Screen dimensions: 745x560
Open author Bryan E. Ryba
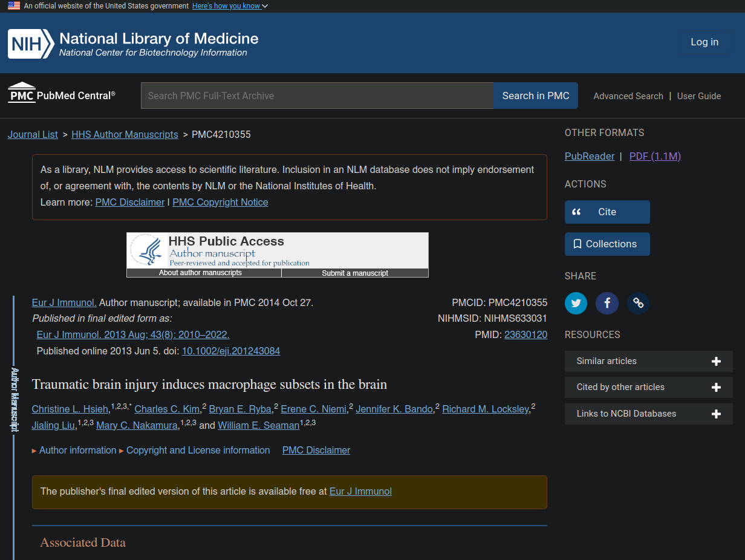[240, 409]
